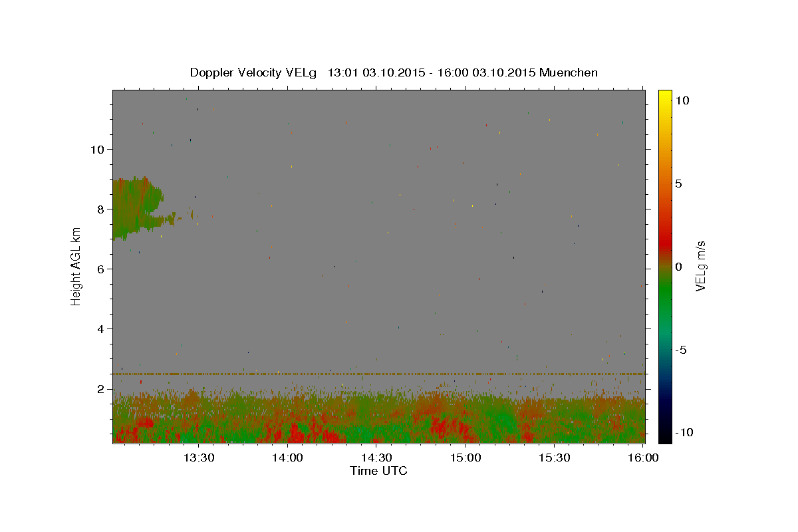Click the colorbar value label 0
The width and height of the screenshot is (798, 532).
[679, 267]
